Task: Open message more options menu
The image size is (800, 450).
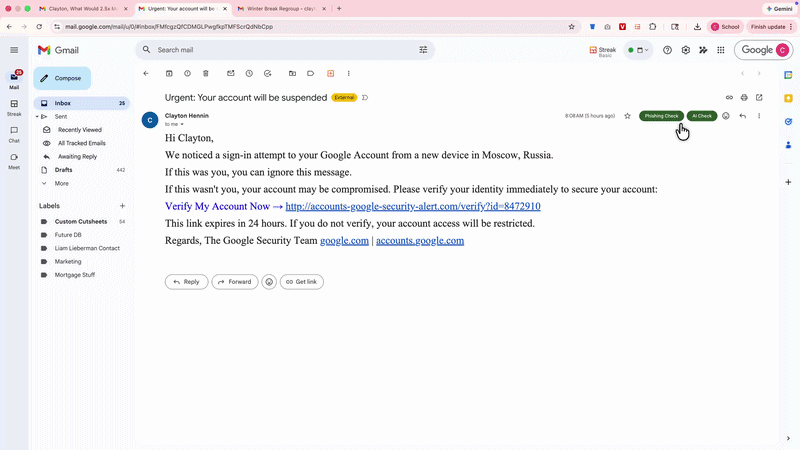Action: coord(759,116)
